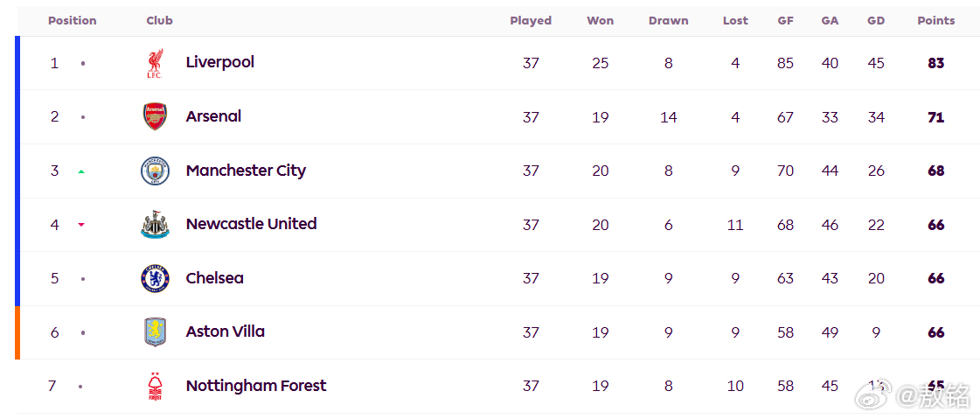Click the Nottingham Forest club crest

(x=155, y=386)
